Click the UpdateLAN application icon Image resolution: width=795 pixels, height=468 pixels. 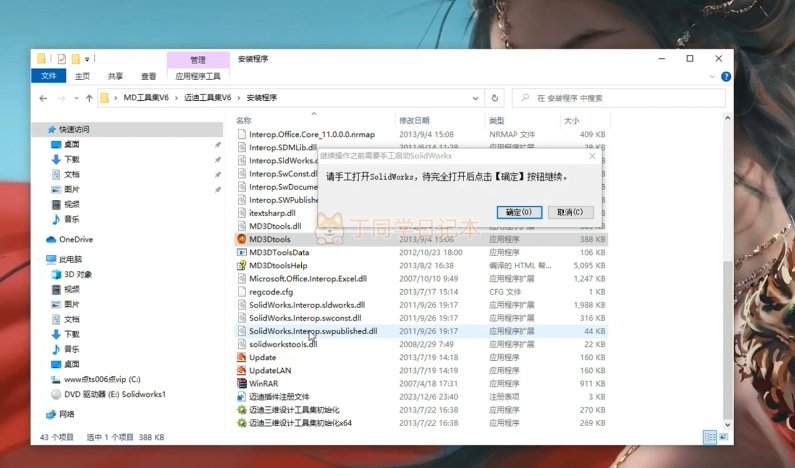coord(241,370)
